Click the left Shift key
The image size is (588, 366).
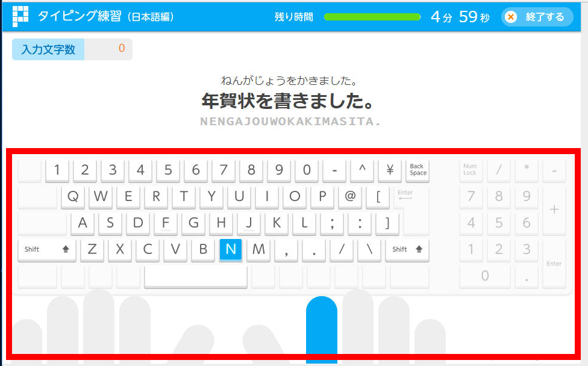coord(47,250)
